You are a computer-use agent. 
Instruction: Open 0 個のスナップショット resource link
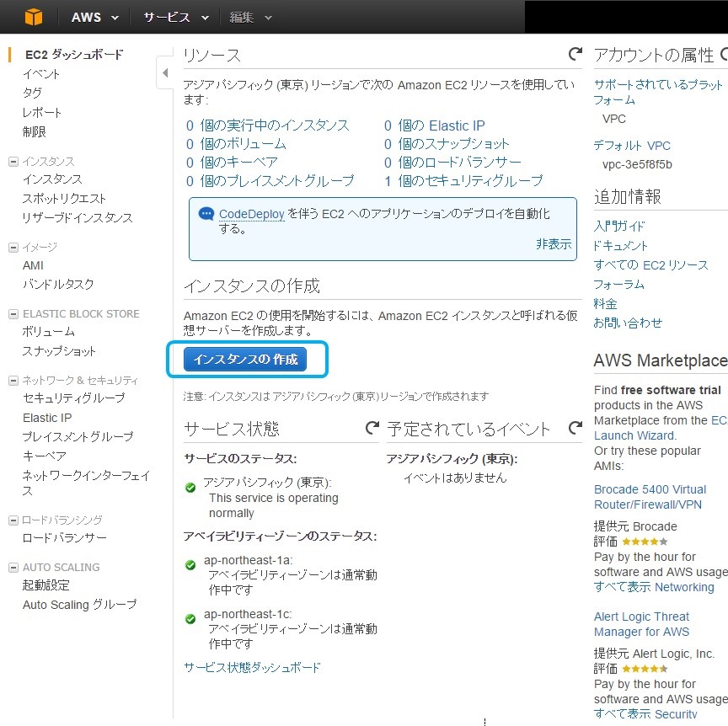coord(447,144)
